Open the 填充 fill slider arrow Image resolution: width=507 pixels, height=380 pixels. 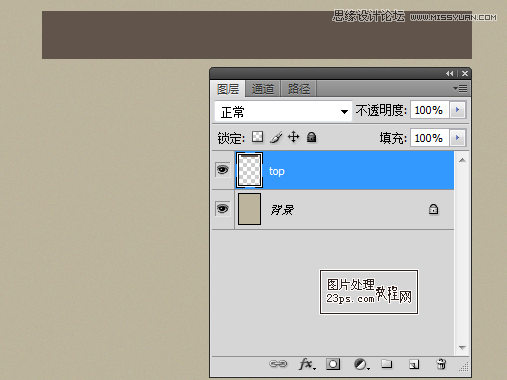[x=457, y=137]
